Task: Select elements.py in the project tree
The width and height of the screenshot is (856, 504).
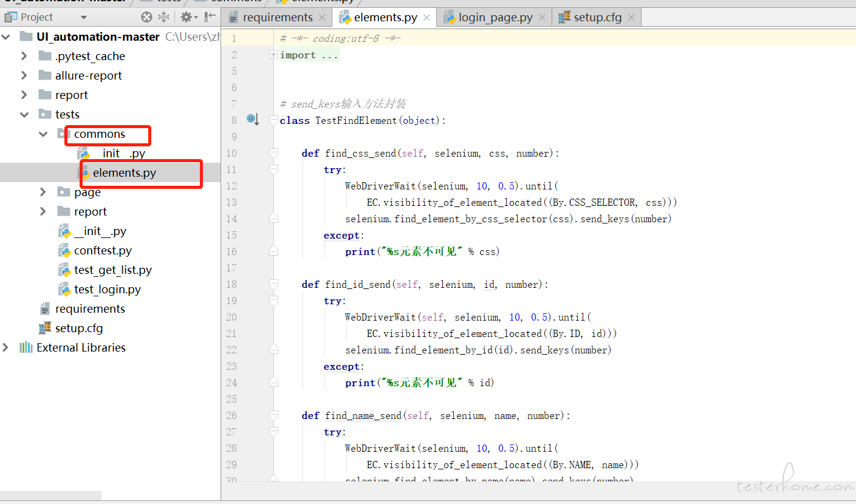Action: 110,172
